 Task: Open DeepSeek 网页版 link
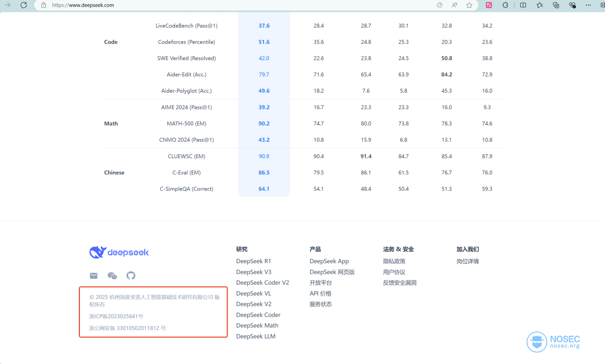[x=332, y=272]
